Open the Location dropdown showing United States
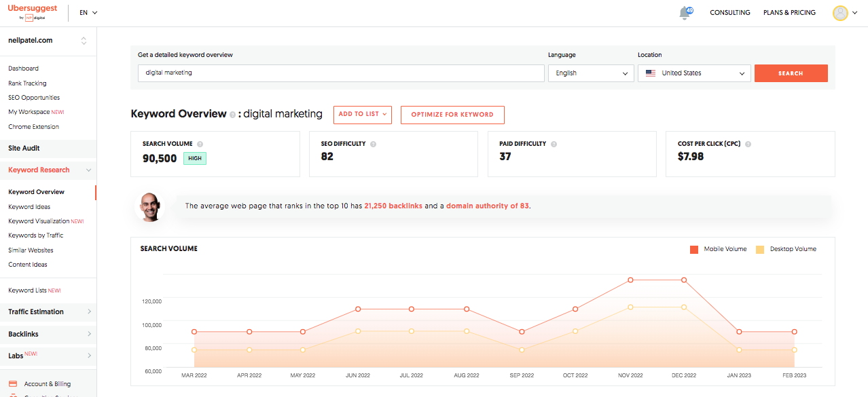 [694, 73]
